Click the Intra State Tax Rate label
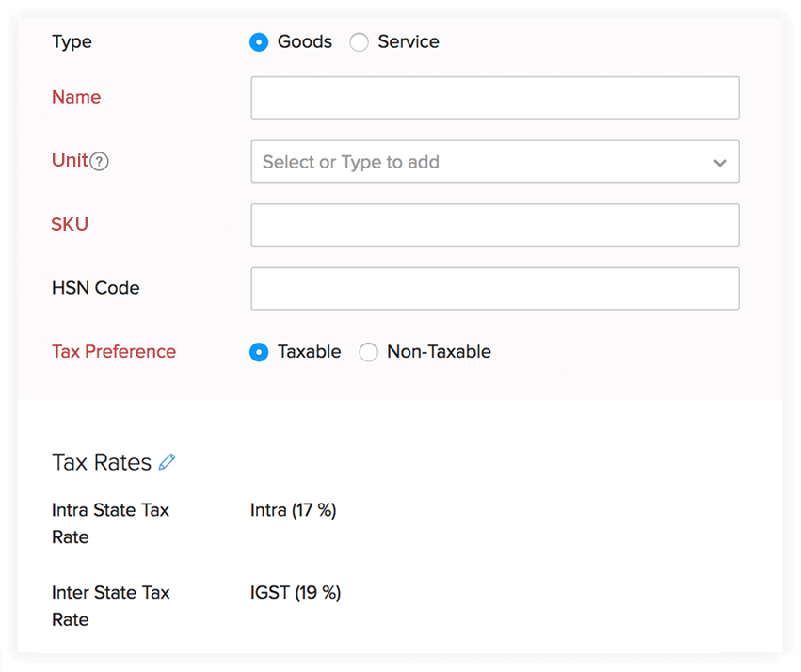The image size is (801, 672). [x=110, y=523]
